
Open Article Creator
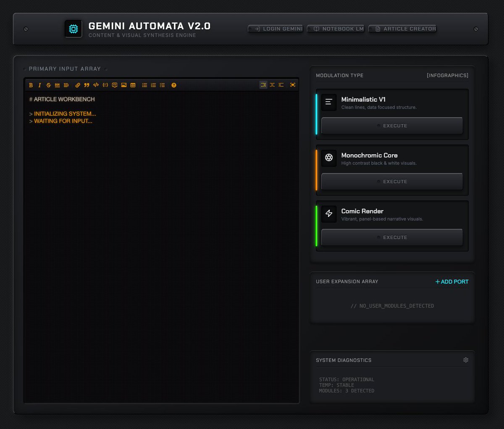[x=402, y=29]
